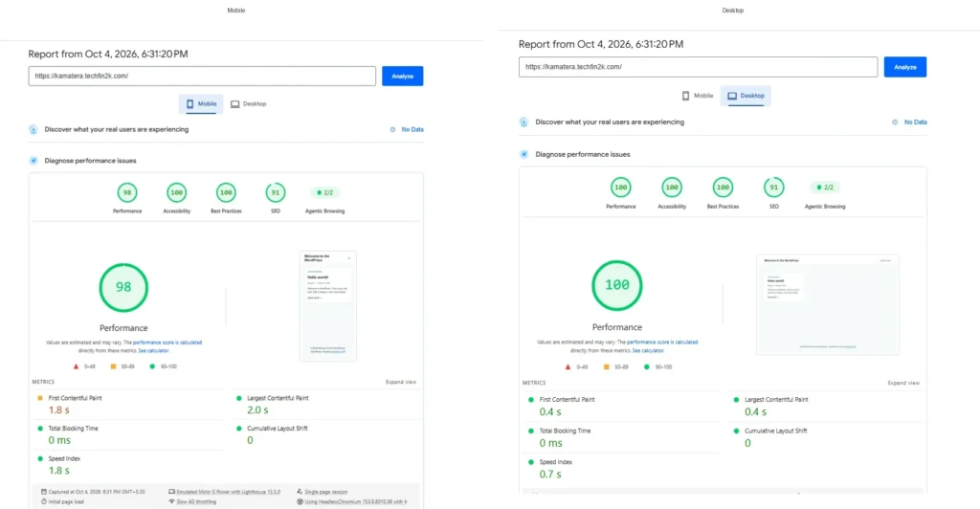Image resolution: width=980 pixels, height=509 pixels.
Task: Click 'Slow 4G throttling' link
Action: [196, 501]
